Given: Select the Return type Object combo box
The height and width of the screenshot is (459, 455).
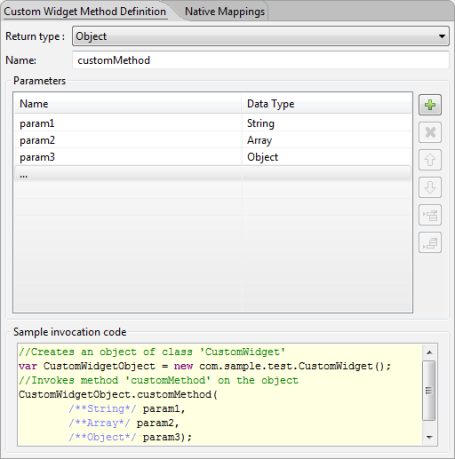Looking at the screenshot, I should (x=261, y=36).
